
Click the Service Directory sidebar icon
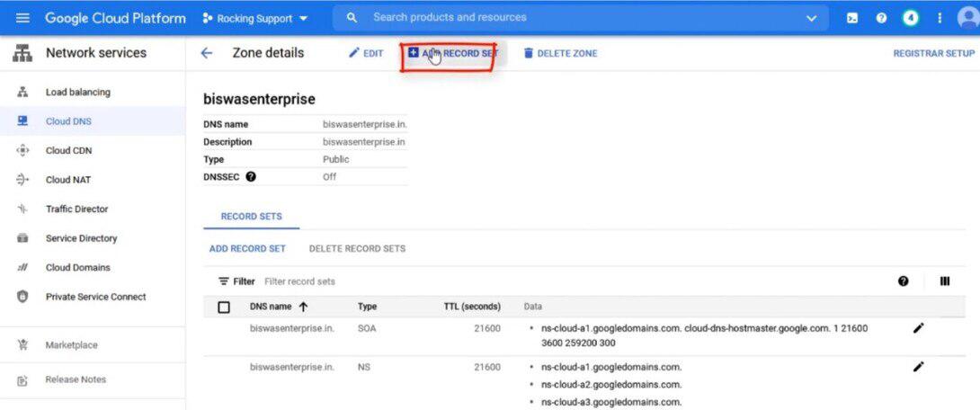click(22, 238)
